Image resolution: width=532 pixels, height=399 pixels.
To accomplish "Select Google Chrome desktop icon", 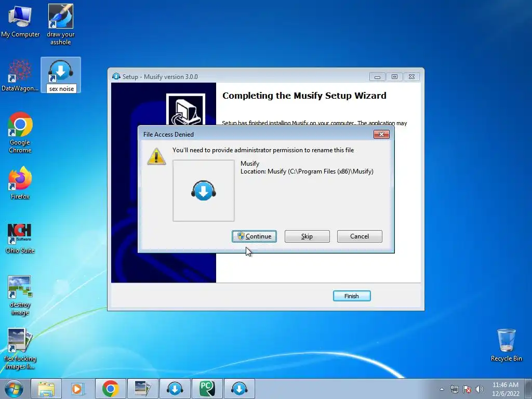I will pos(20,132).
